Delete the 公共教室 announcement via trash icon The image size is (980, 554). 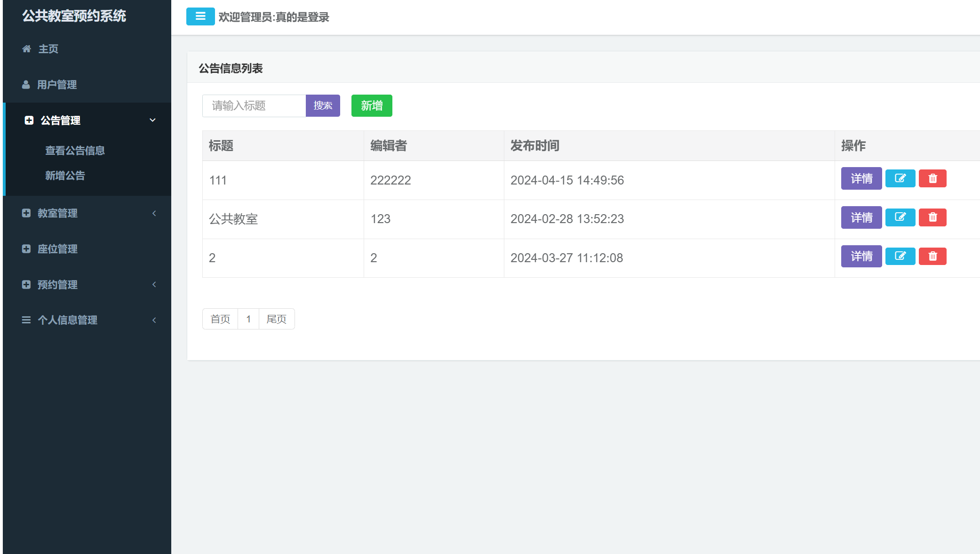click(932, 217)
